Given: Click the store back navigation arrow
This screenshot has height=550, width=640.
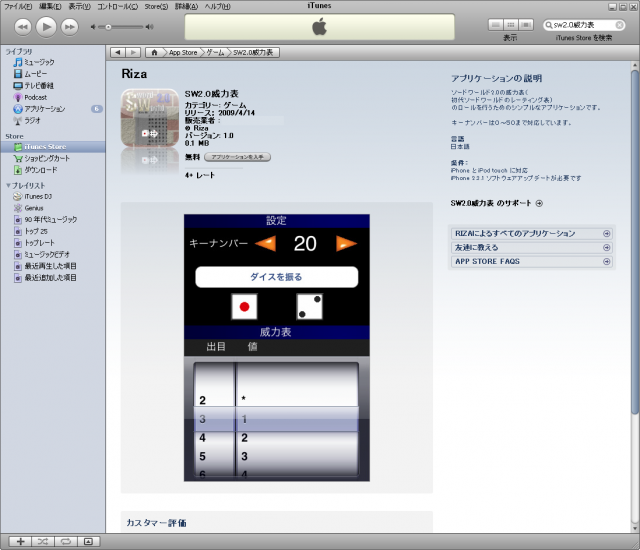Looking at the screenshot, I should pos(118,53).
